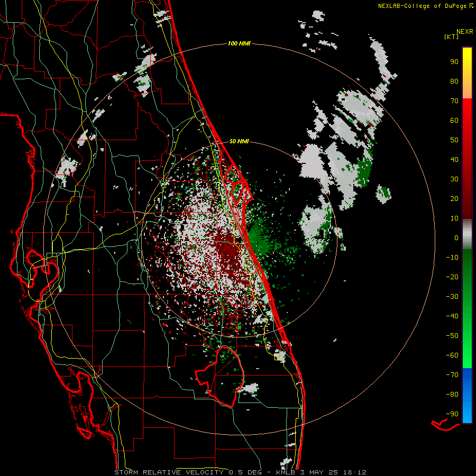Click the yellow top segment of the color bar

pos(467,73)
